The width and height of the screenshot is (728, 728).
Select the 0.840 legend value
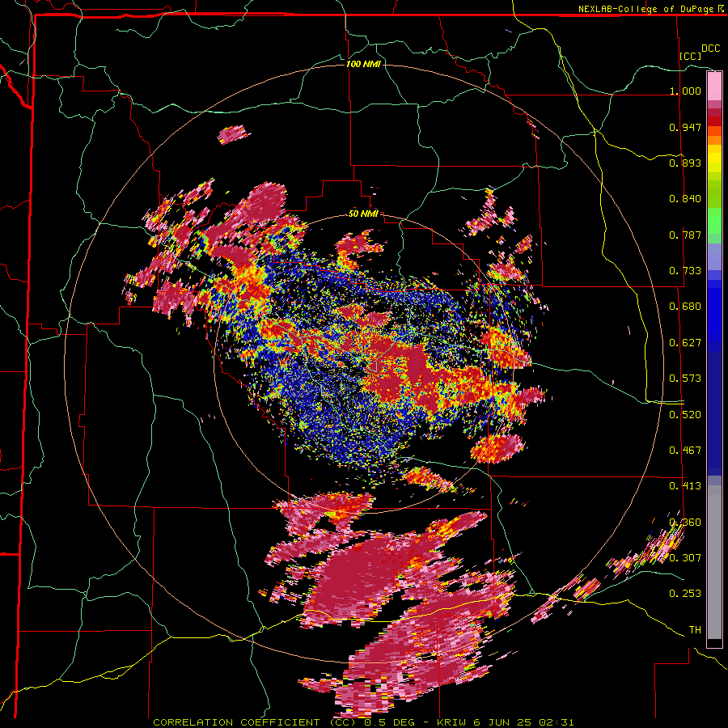click(x=685, y=199)
